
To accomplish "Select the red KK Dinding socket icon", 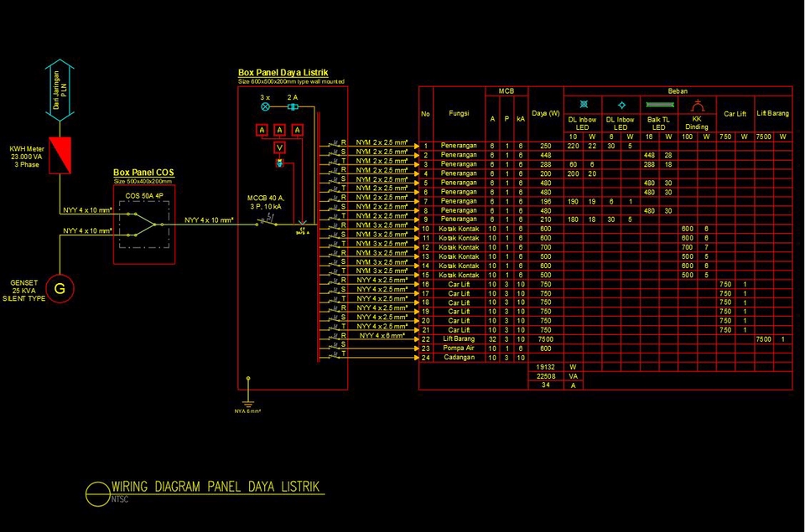I will [697, 106].
